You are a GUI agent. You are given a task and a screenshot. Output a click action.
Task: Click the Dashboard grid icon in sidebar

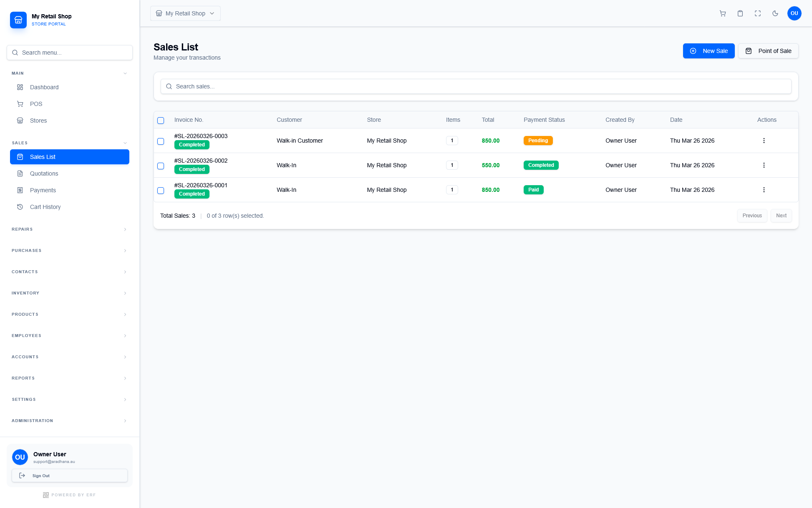20,87
